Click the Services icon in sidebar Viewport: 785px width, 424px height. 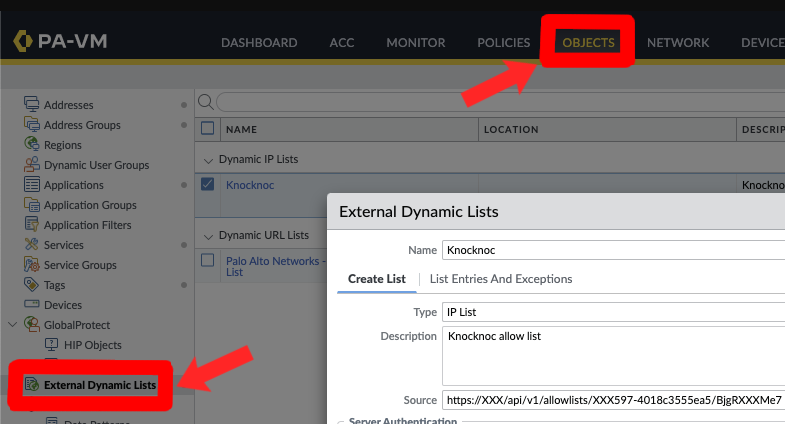(31, 245)
